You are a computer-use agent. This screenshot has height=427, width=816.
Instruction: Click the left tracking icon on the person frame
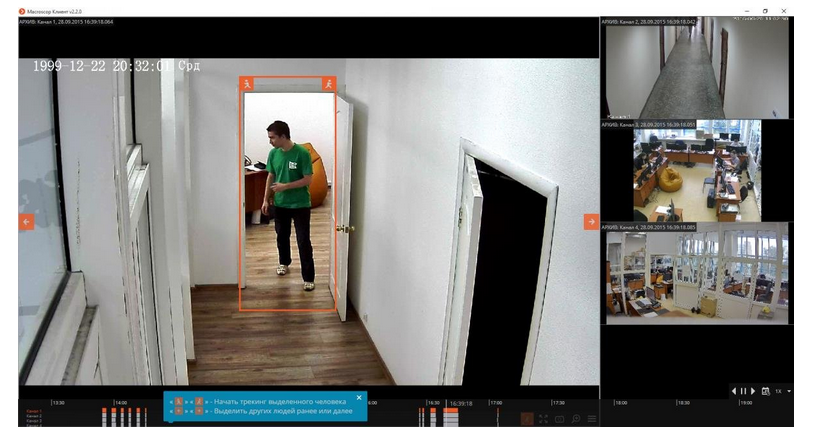tap(247, 84)
